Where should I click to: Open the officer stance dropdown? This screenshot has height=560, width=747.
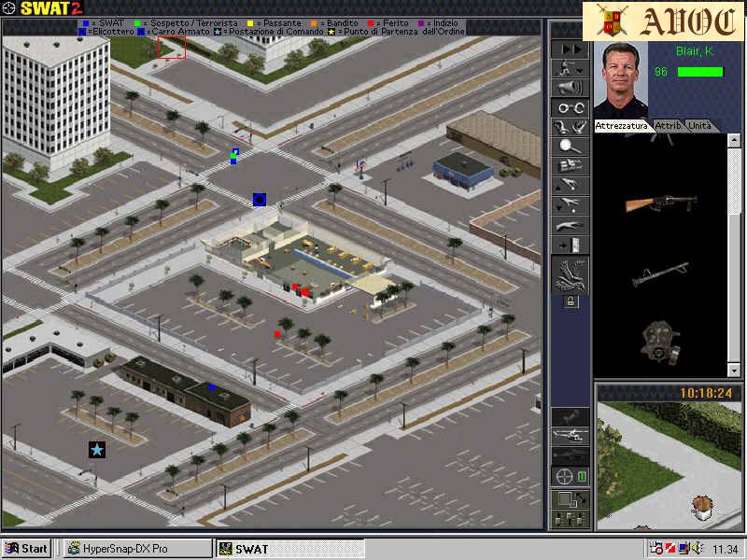(570, 68)
